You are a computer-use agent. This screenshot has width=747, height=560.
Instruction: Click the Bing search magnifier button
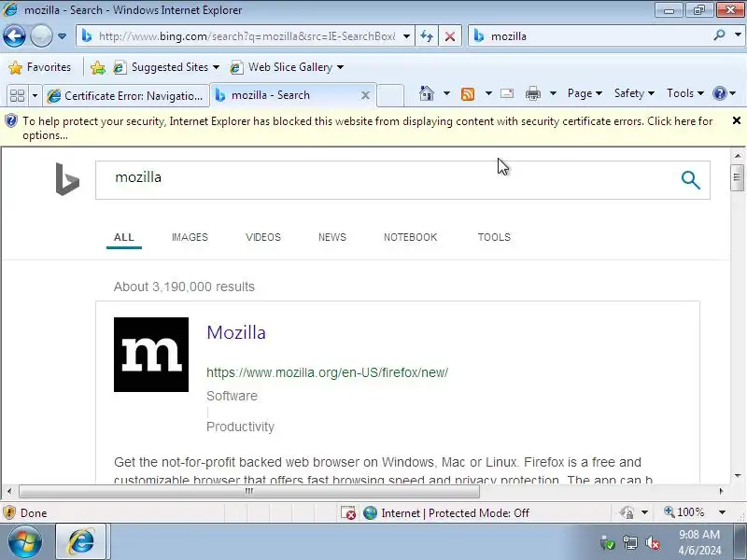(x=690, y=180)
